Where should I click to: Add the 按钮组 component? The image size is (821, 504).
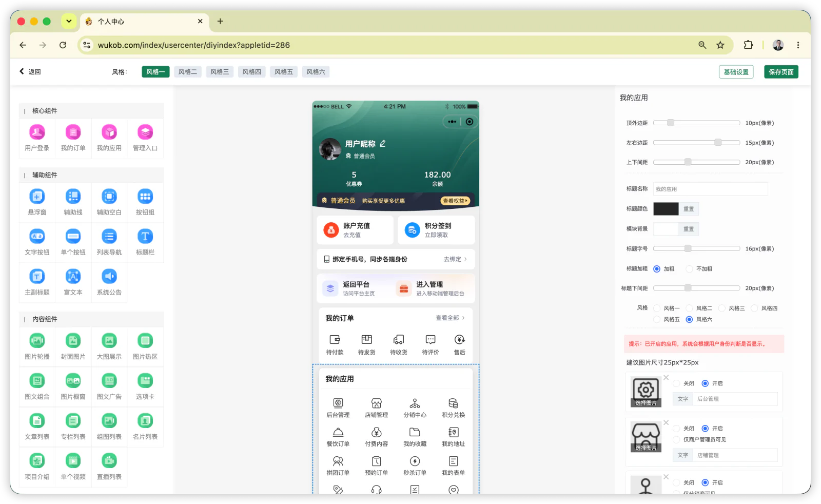click(145, 202)
